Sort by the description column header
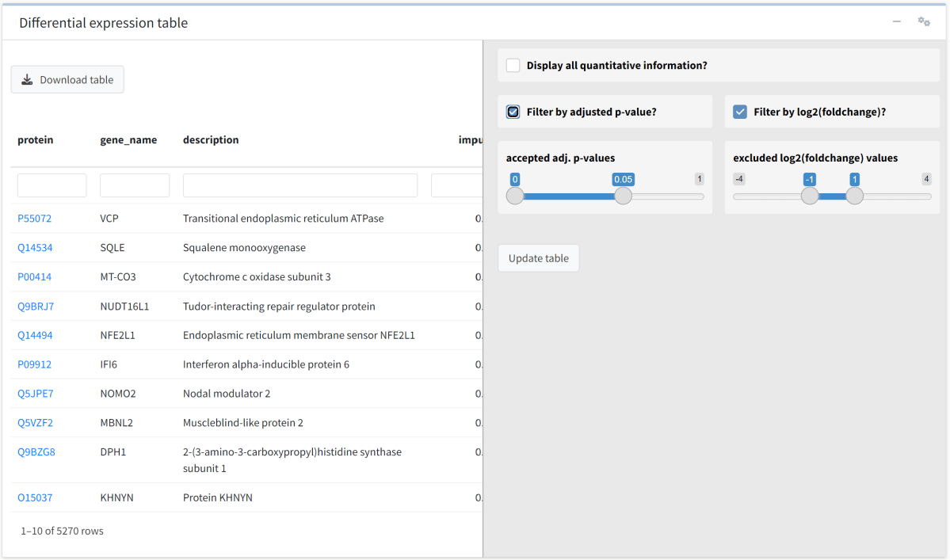Screen dimensions: 950x560 click(211, 140)
